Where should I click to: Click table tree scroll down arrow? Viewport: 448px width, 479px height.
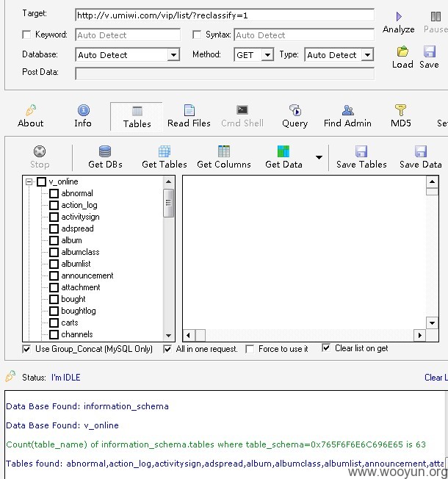tap(169, 336)
